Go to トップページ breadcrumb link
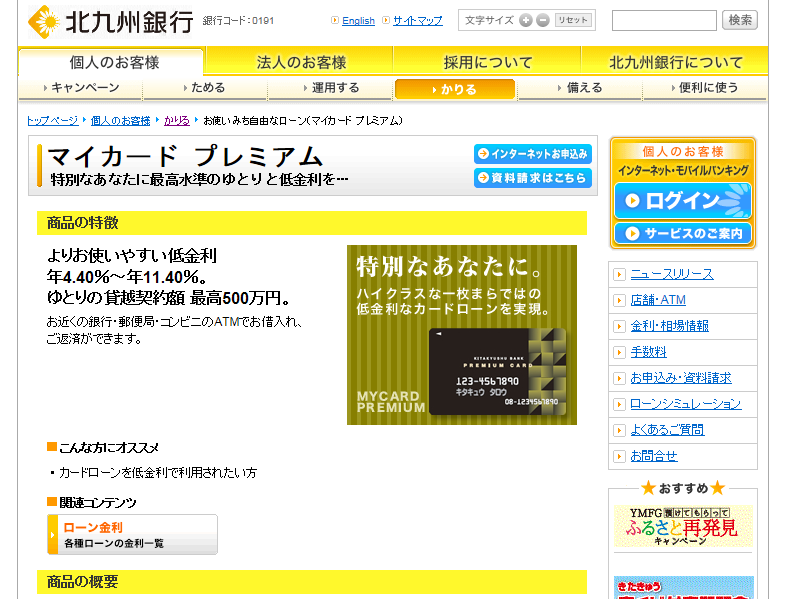This screenshot has height=599, width=786. [x=53, y=120]
